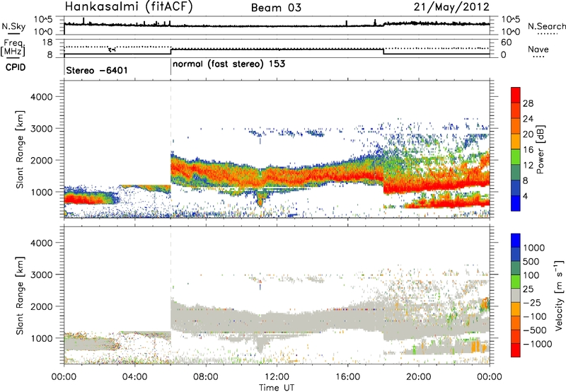Click the velocity colorbar red bottom segment

click(x=516, y=350)
